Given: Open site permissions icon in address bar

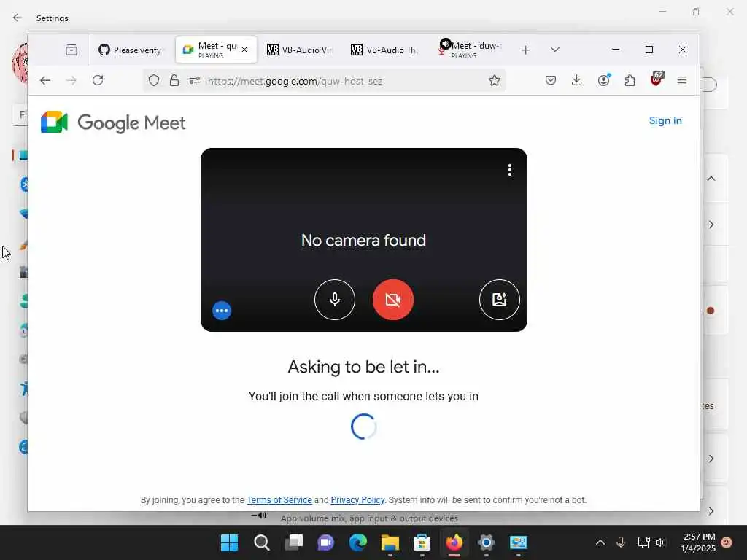Looking at the screenshot, I should pos(195,80).
